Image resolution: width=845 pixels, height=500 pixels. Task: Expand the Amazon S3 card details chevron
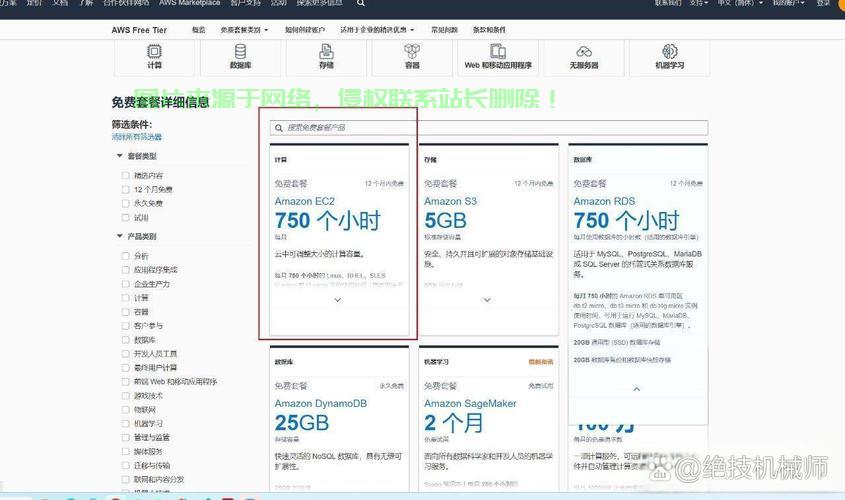pyautogui.click(x=487, y=300)
